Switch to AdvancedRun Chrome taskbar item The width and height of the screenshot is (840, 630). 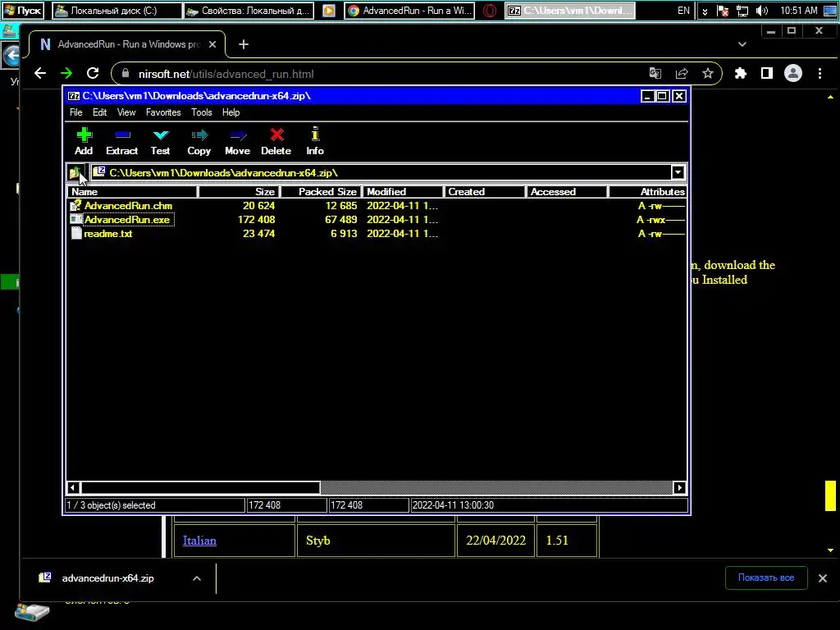tap(409, 10)
